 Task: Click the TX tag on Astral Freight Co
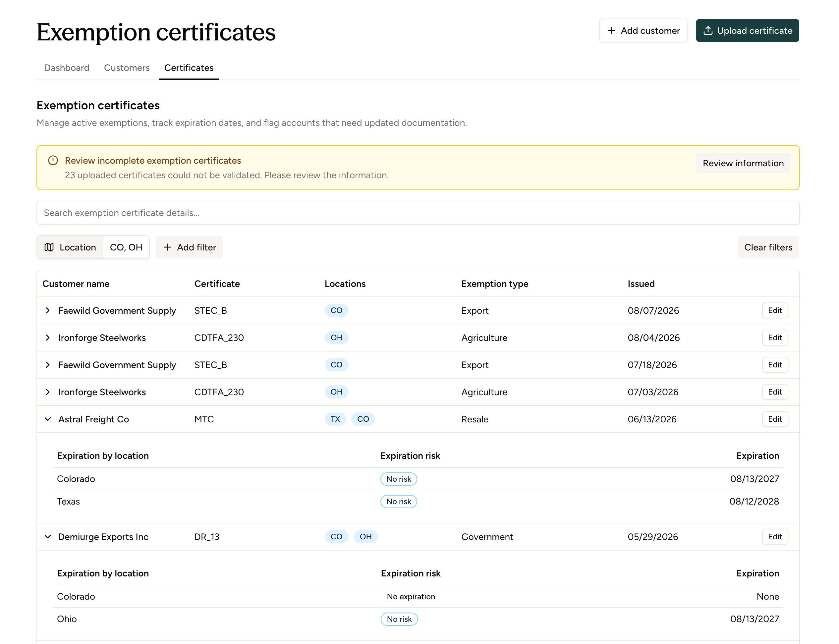tap(335, 419)
